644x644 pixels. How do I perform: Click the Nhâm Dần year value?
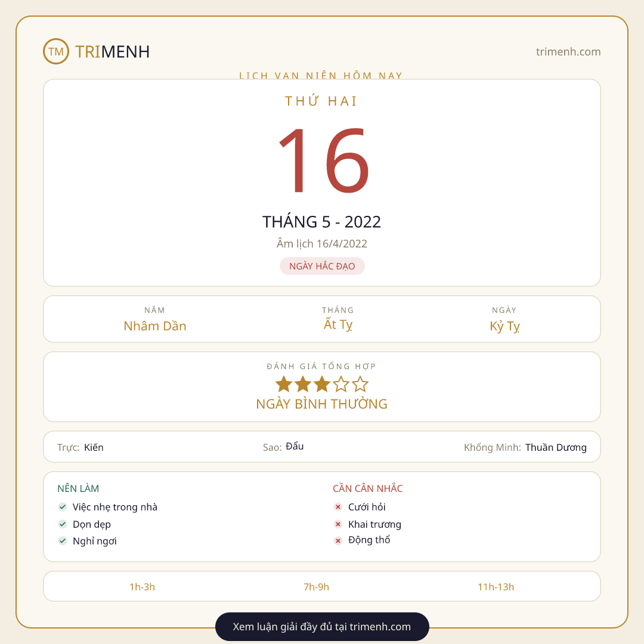coord(155,326)
